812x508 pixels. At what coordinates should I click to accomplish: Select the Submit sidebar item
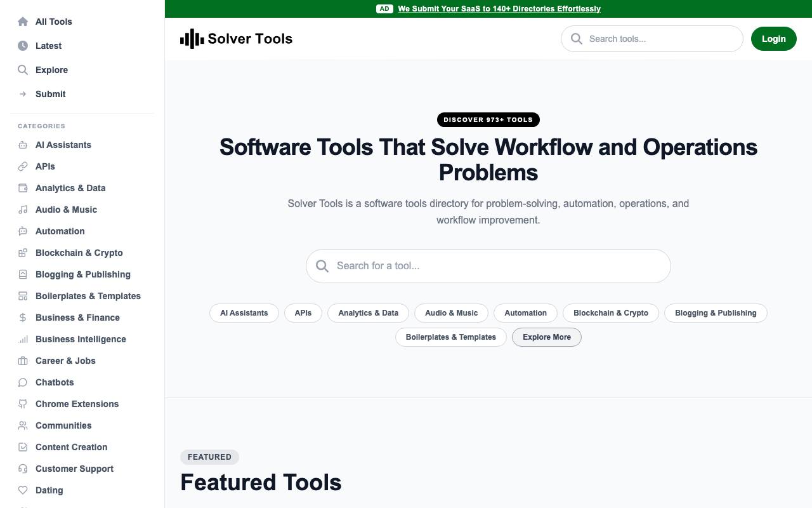(x=82, y=94)
